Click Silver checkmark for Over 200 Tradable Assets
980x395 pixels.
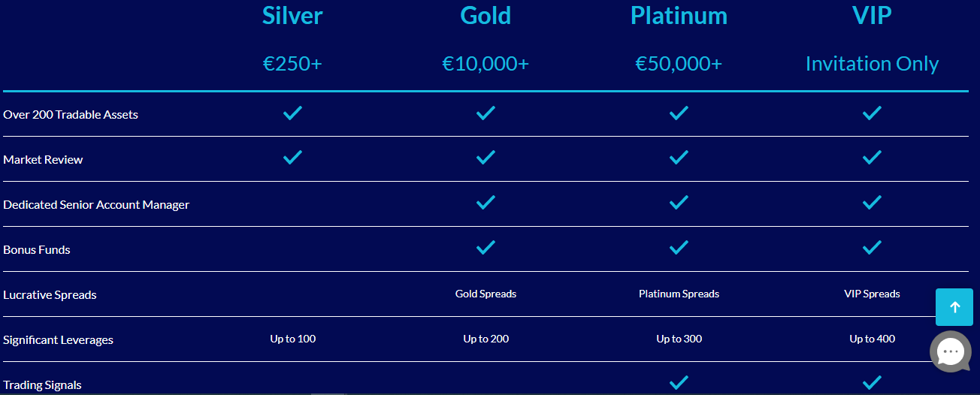292,113
